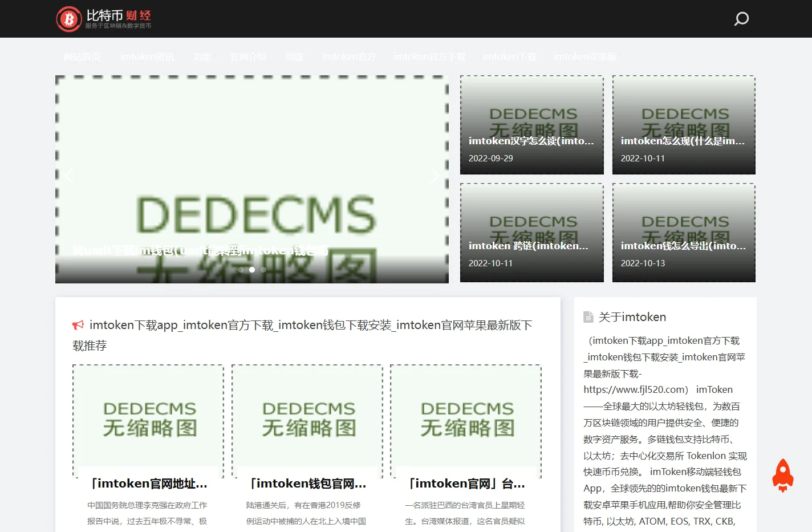The height and width of the screenshot is (532, 812).
Task: Open thumbnail above「imtoken官网」台
Action: 466,421
